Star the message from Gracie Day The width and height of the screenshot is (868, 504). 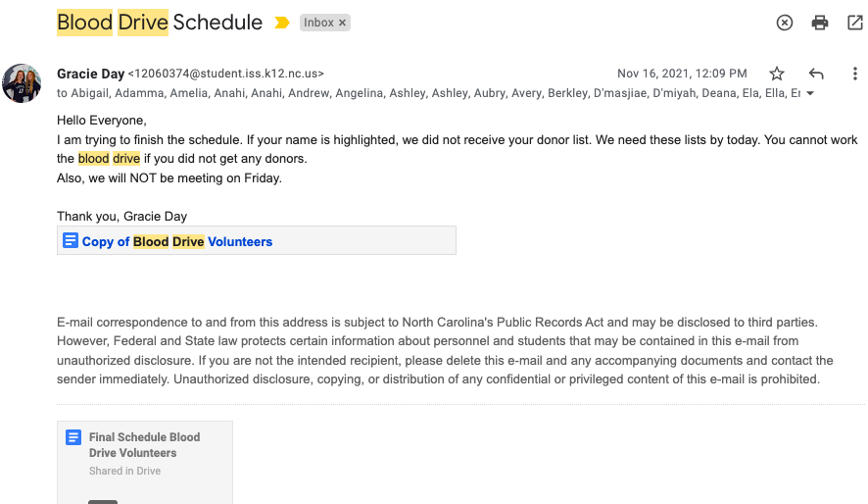point(777,74)
